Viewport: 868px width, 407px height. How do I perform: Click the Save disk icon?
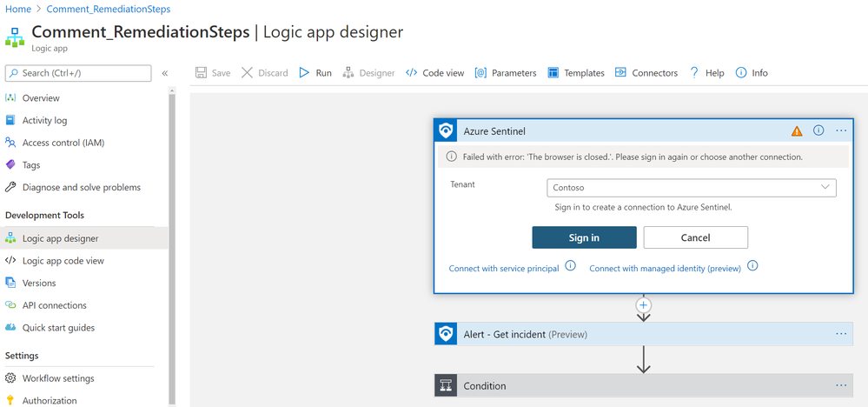point(202,72)
